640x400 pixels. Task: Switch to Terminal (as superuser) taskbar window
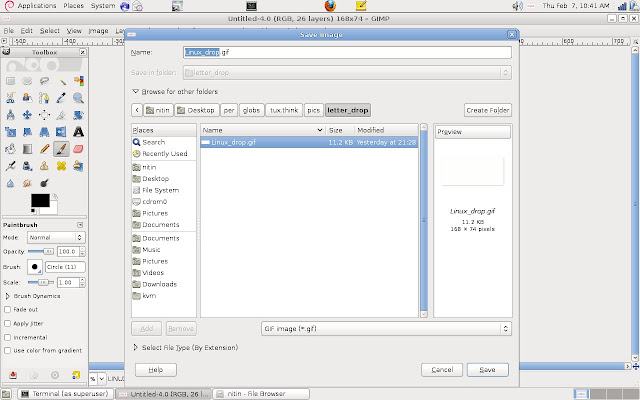click(x=65, y=394)
